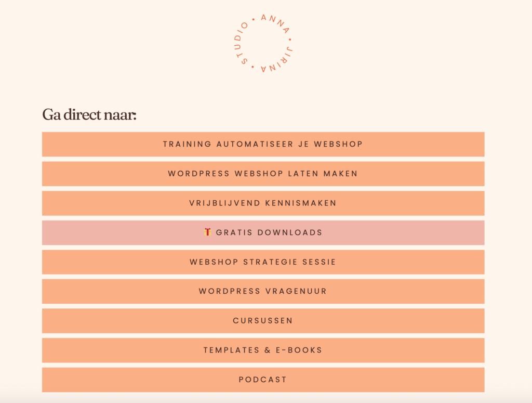This screenshot has height=403, width=532.
Task: Open Templates & E-books
Action: point(263,350)
